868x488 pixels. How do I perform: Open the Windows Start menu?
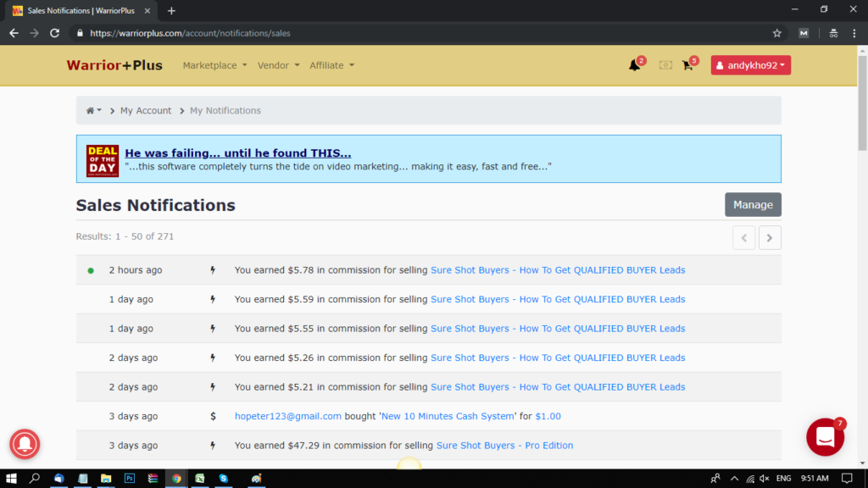point(11,479)
